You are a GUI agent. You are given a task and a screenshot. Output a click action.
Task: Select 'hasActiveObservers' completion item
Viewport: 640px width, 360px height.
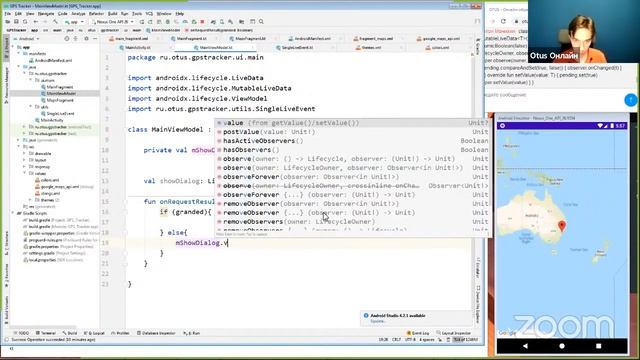pos(352,141)
